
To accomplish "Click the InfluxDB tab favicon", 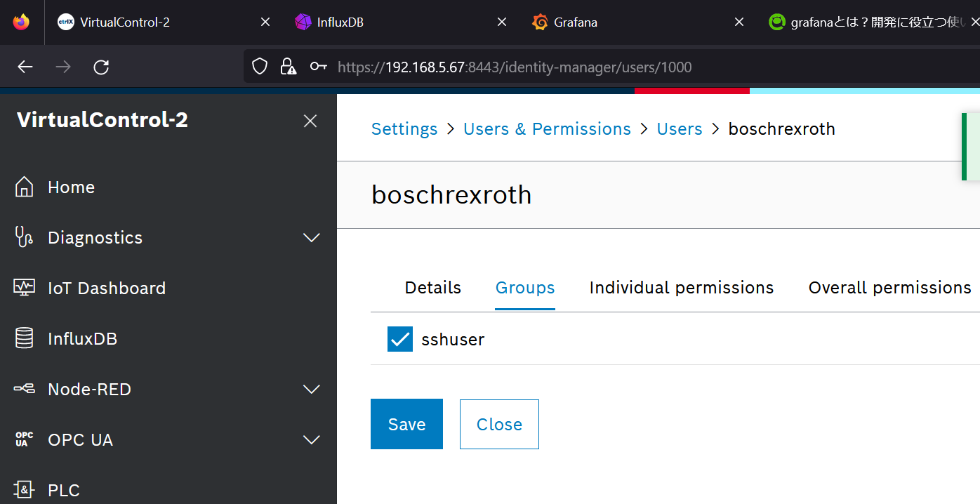I will click(303, 22).
